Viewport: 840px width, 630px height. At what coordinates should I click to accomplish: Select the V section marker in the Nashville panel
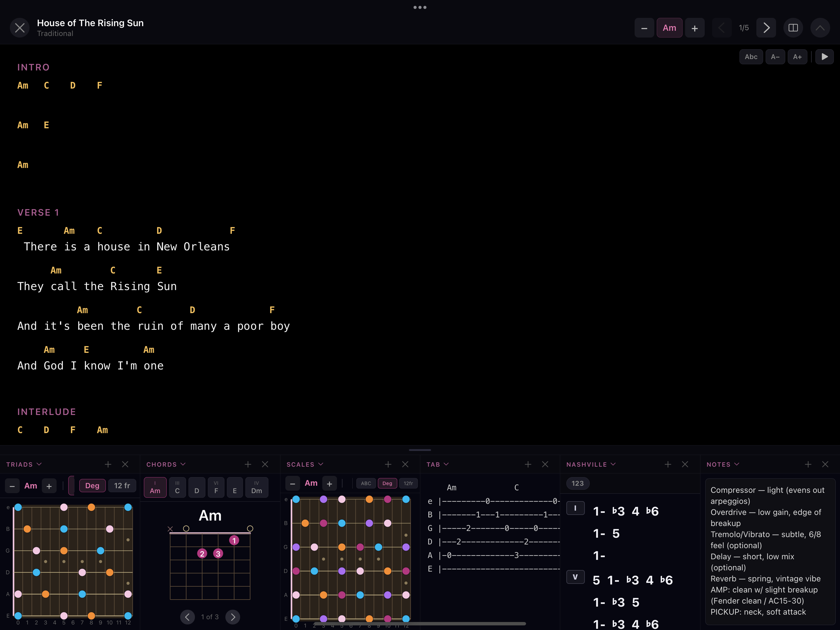[x=575, y=577]
